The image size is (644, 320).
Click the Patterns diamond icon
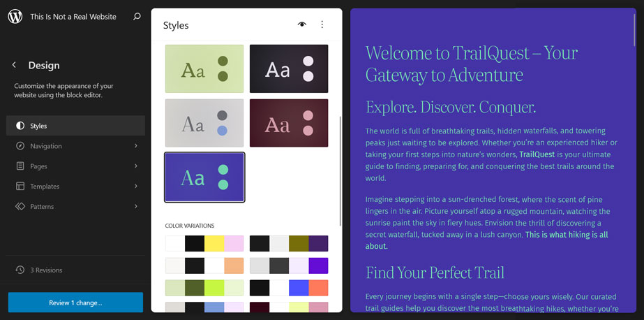[20, 207]
